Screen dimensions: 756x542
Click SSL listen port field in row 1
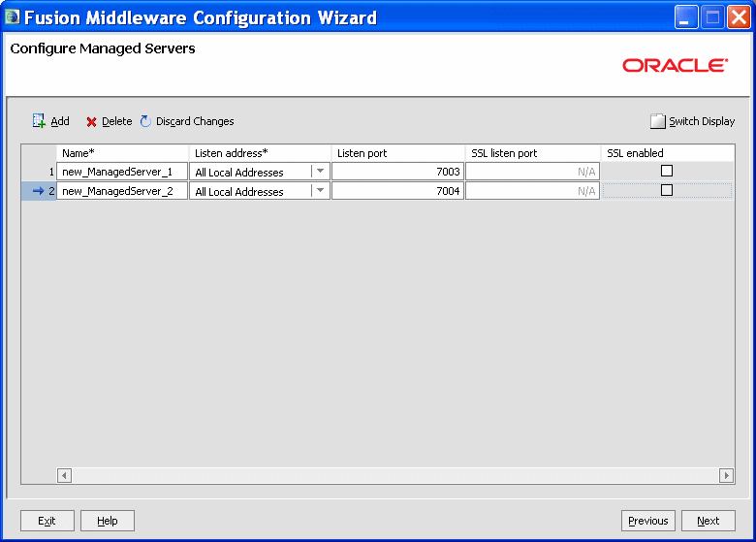(x=533, y=172)
